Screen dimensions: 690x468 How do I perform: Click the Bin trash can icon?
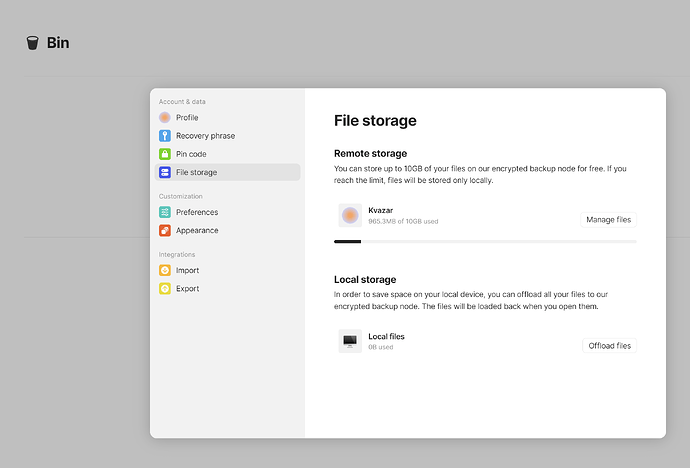[x=33, y=43]
